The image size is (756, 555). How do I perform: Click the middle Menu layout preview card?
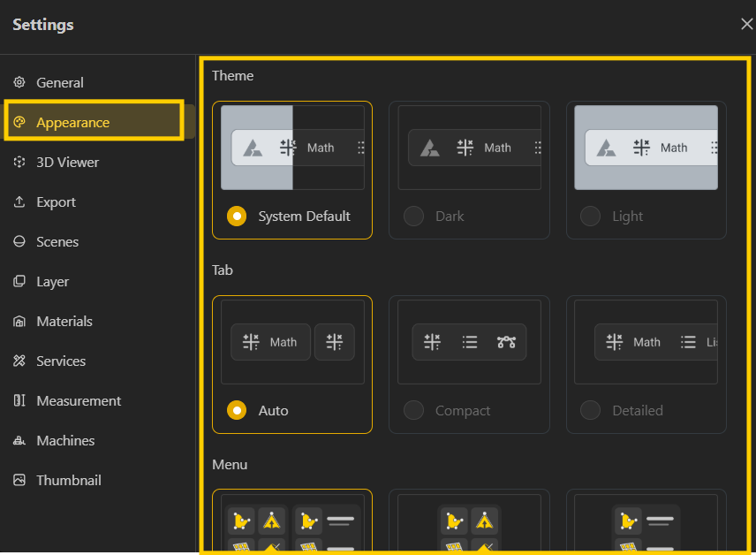[469, 521]
